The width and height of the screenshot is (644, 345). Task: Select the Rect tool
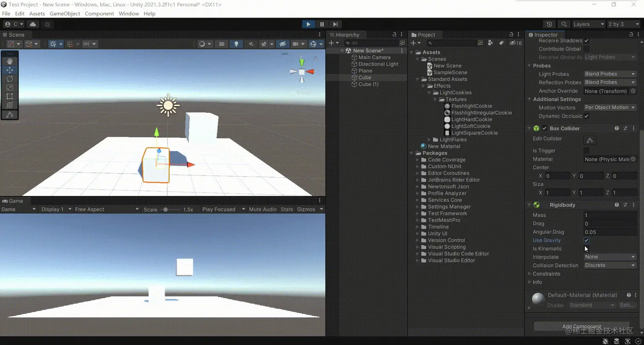10,96
